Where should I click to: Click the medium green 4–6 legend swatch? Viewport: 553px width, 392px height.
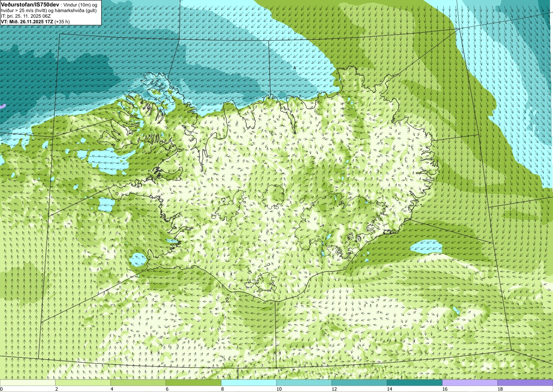[x=138, y=383]
